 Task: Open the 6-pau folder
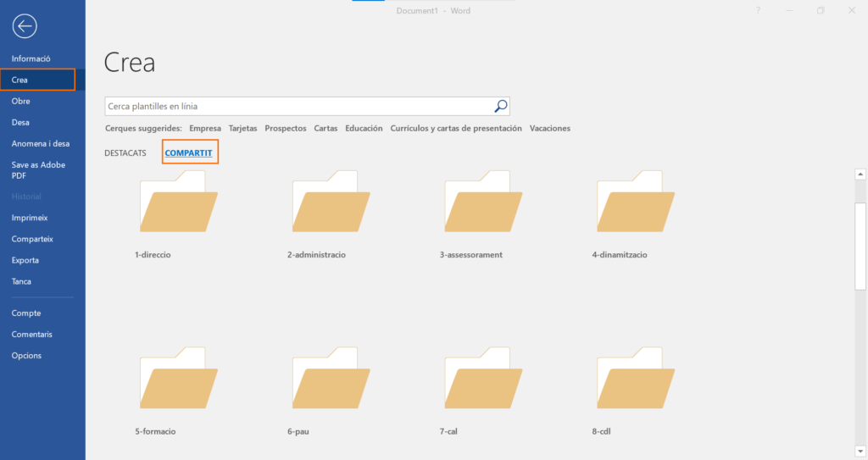click(331, 380)
